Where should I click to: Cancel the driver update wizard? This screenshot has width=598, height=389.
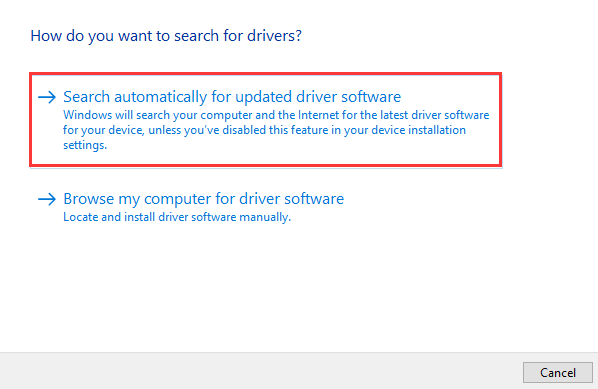click(x=558, y=372)
